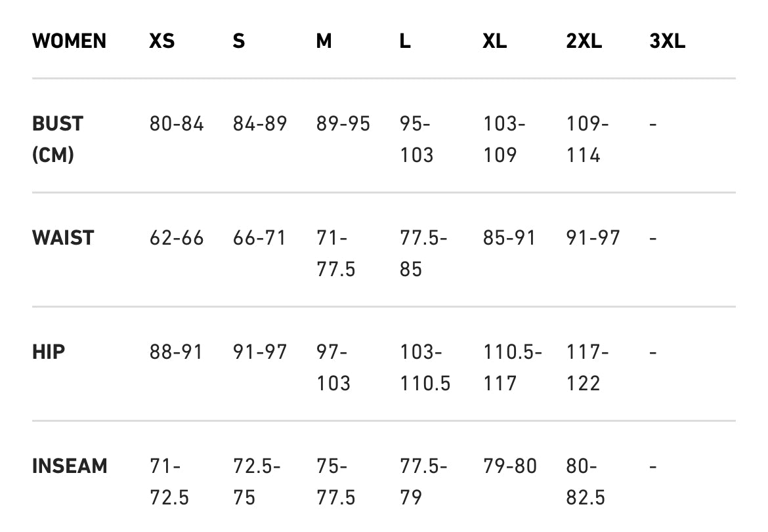The image size is (768, 532).
Task: Select the S waist value 66-71
Action: pyautogui.click(x=260, y=237)
